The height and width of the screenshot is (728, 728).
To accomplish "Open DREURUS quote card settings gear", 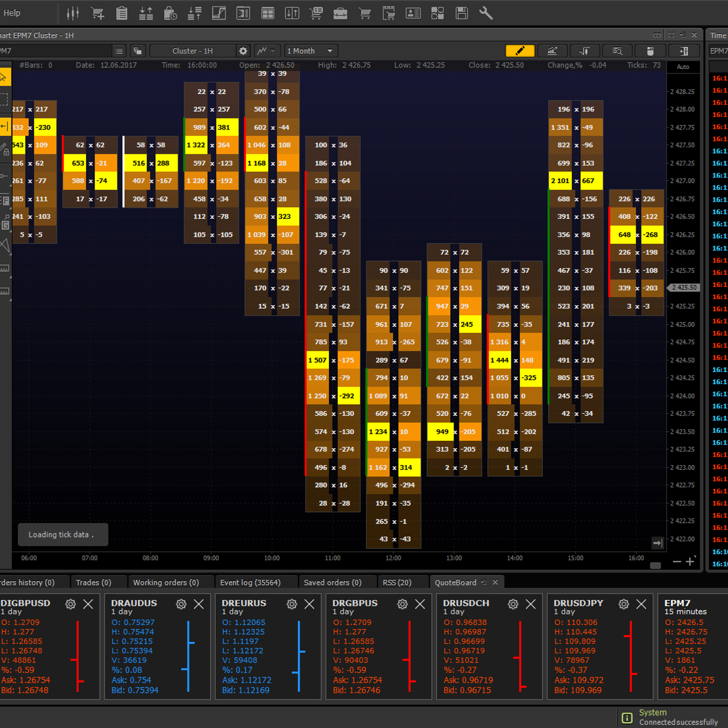I will [292, 604].
